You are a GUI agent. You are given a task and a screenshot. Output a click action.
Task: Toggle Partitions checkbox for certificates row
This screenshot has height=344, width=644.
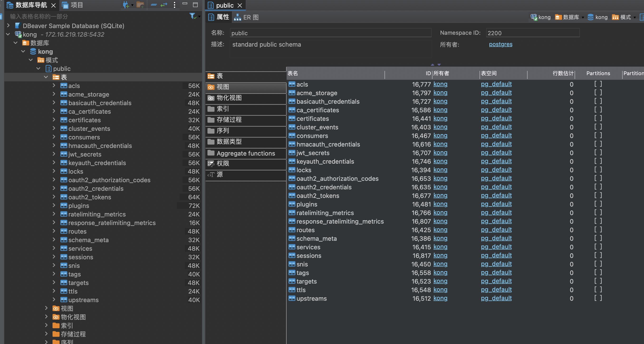(598, 118)
